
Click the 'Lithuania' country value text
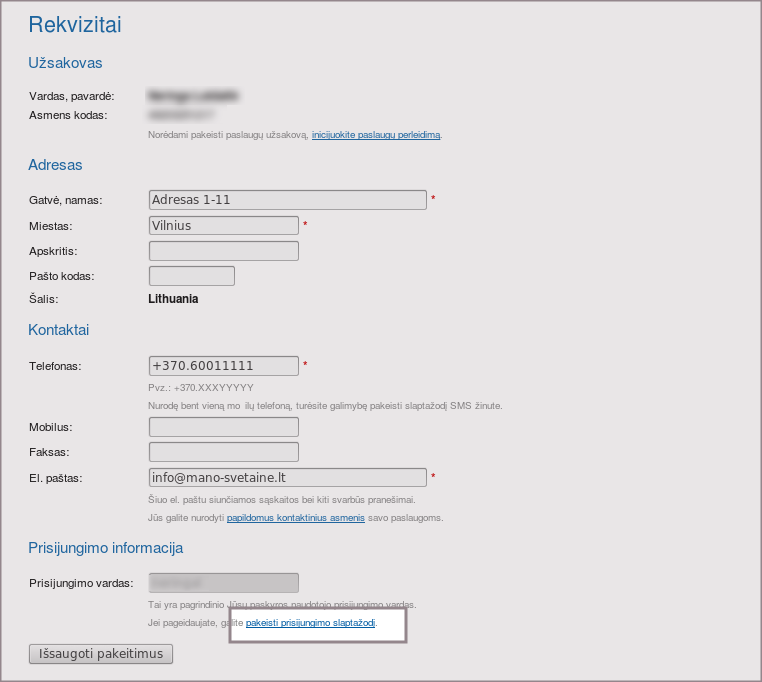[x=173, y=299]
